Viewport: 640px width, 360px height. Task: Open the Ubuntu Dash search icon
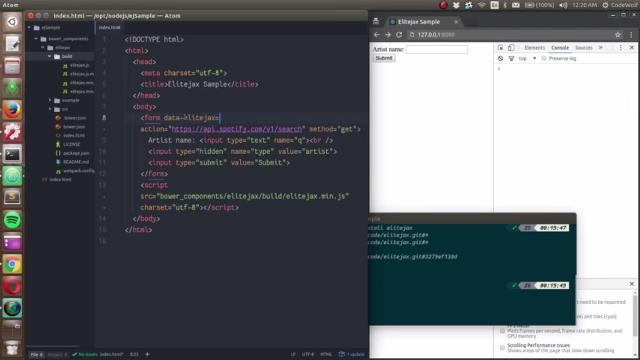[x=12, y=21]
